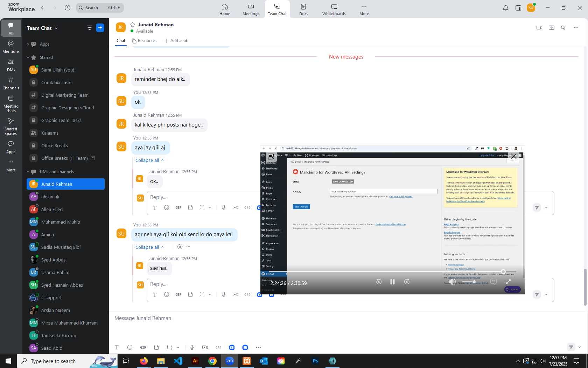588x368 pixels.
Task: Close the video player overlay
Action: [514, 156]
